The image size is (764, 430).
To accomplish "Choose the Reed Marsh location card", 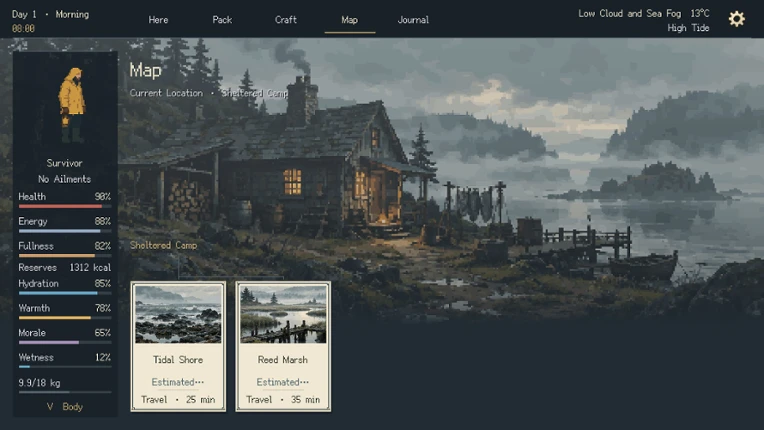I will click(283, 346).
